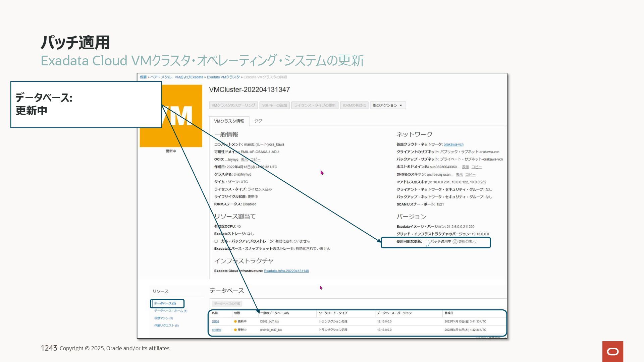Click SSHキーの追加 button
This screenshot has width=644, height=362.
tap(274, 105)
